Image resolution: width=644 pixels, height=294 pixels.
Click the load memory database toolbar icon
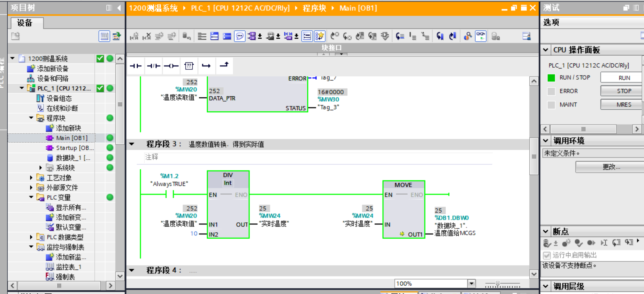(496, 36)
